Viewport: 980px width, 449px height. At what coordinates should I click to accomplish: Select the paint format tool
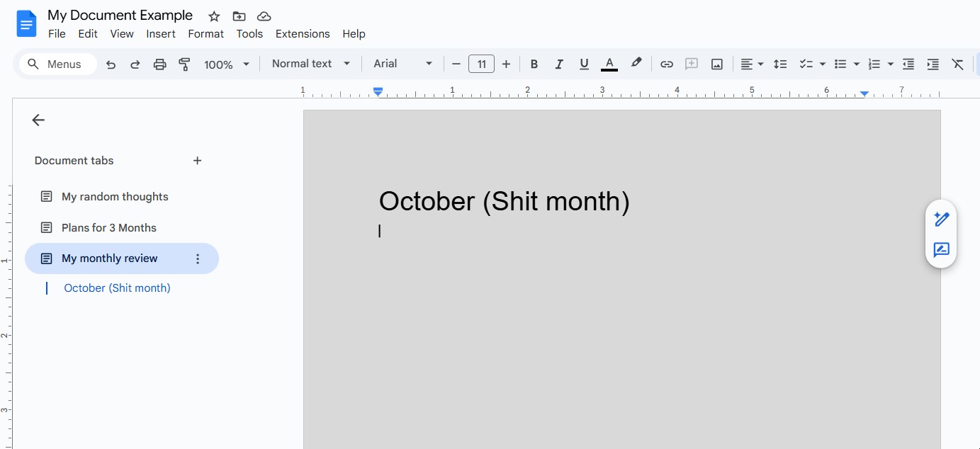point(184,64)
